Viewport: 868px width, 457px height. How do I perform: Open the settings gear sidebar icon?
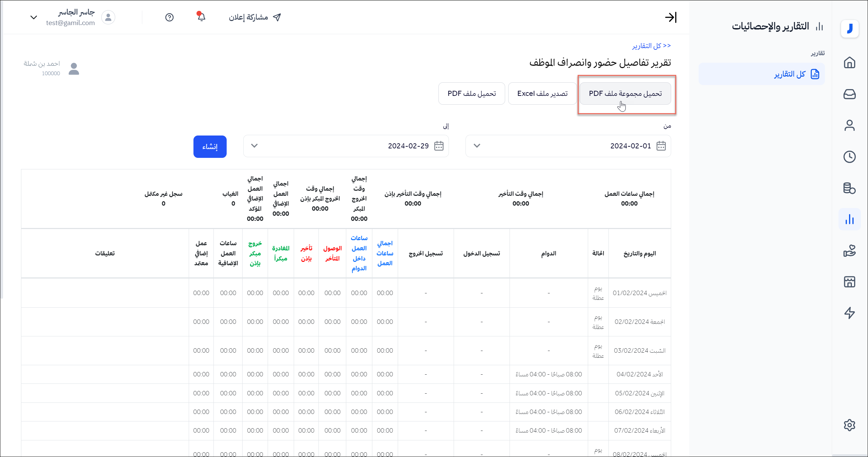pyautogui.click(x=849, y=425)
